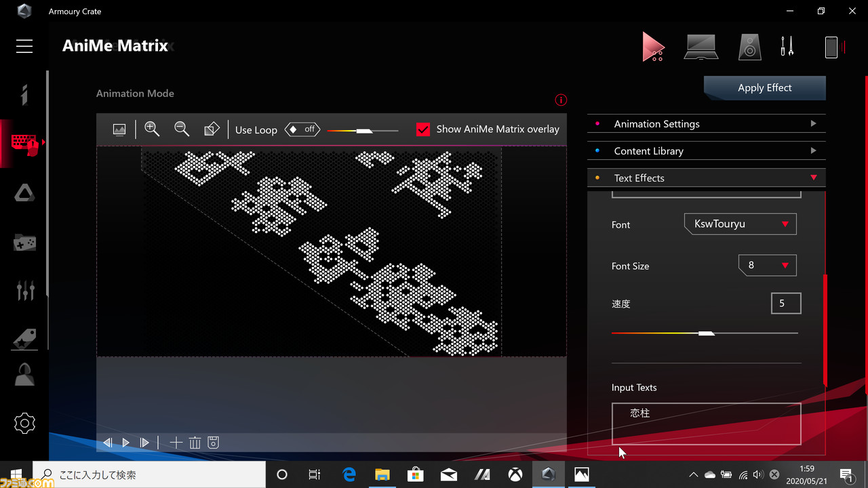The width and height of the screenshot is (868, 488).
Task: Go to the next animation frame
Action: coord(144,443)
